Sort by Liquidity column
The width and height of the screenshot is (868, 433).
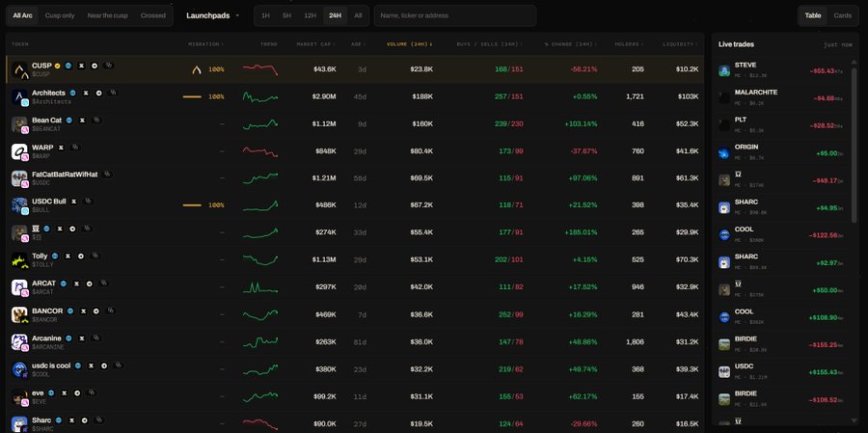click(680, 44)
